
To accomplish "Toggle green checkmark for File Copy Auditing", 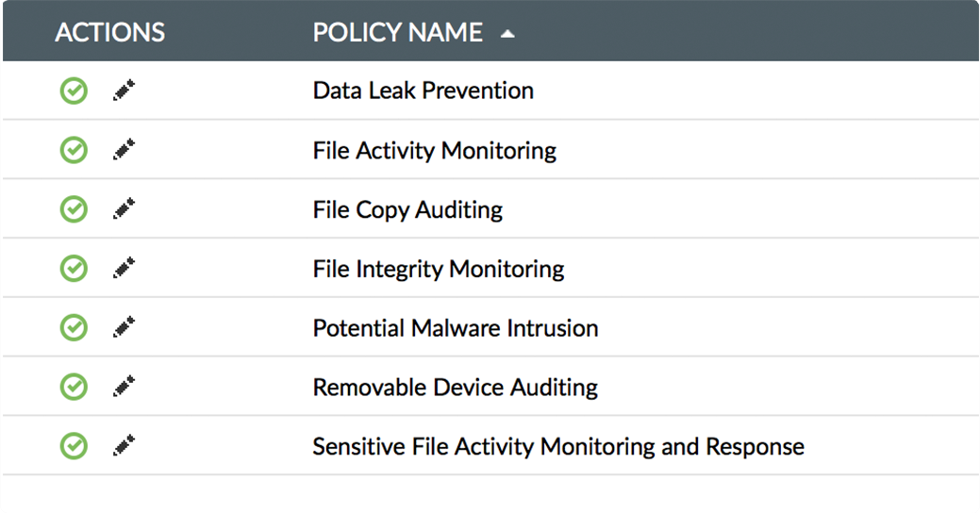I will 74,209.
